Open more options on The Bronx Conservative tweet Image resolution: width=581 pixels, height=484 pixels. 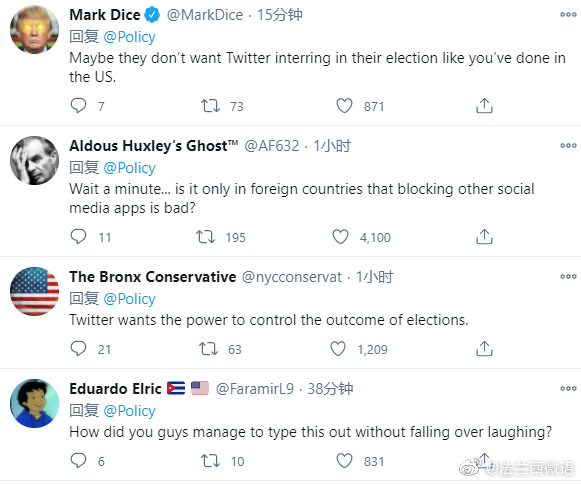pyautogui.click(x=568, y=276)
